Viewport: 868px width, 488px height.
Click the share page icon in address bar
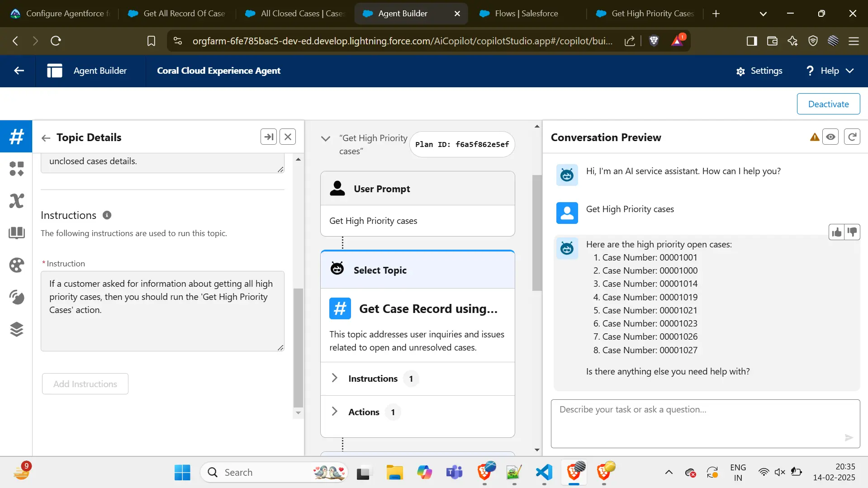629,41
